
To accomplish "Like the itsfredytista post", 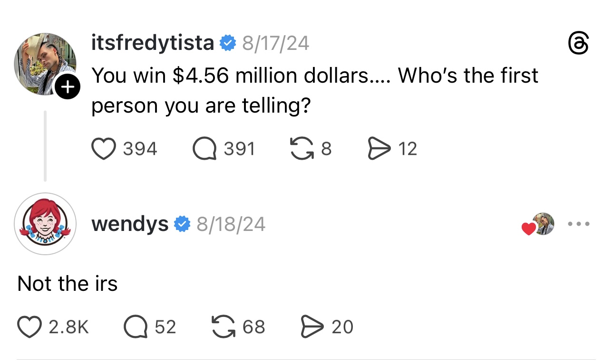I will [103, 149].
